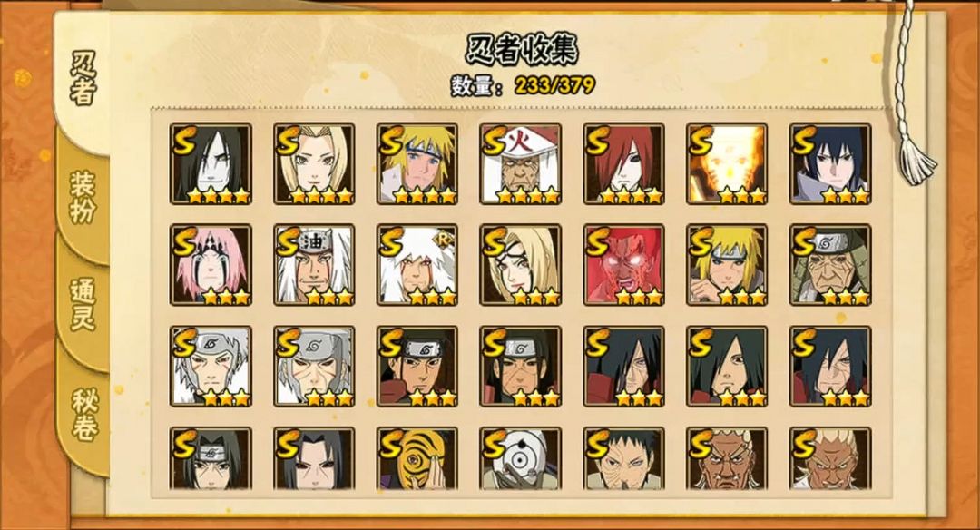Viewport: 980px width, 530px height.
Task: Pick the first Hashirama portrait with headband
Action: [x=416, y=367]
